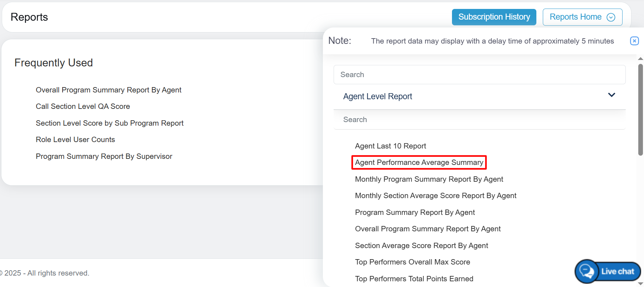Open the Reports Home dropdown
This screenshot has width=644, height=287.
point(582,17)
